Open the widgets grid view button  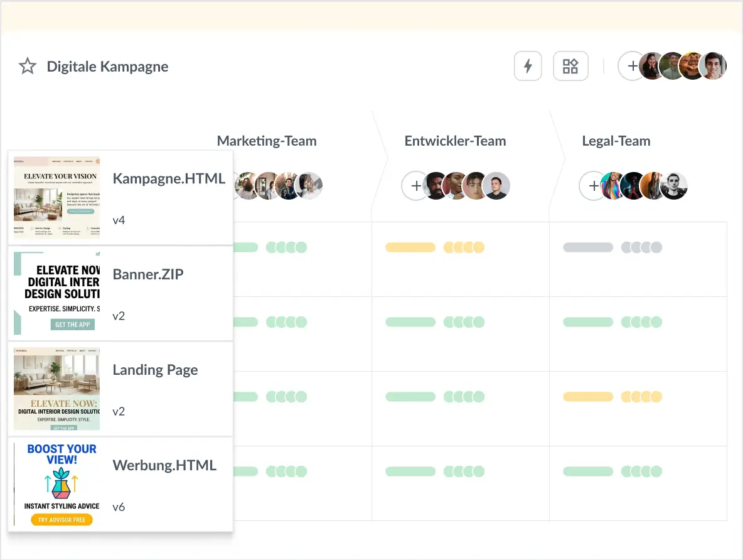[x=570, y=66]
